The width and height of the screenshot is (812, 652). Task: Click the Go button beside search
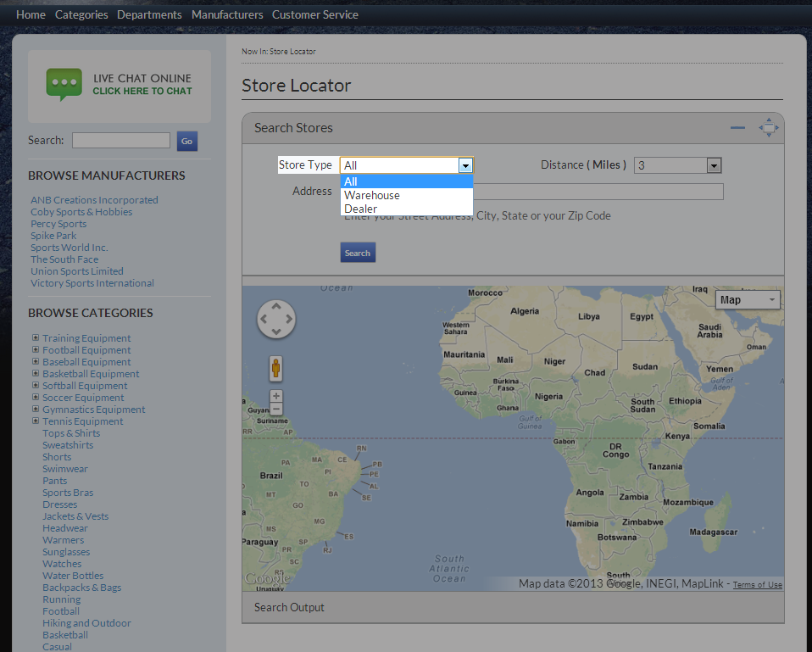click(x=186, y=141)
